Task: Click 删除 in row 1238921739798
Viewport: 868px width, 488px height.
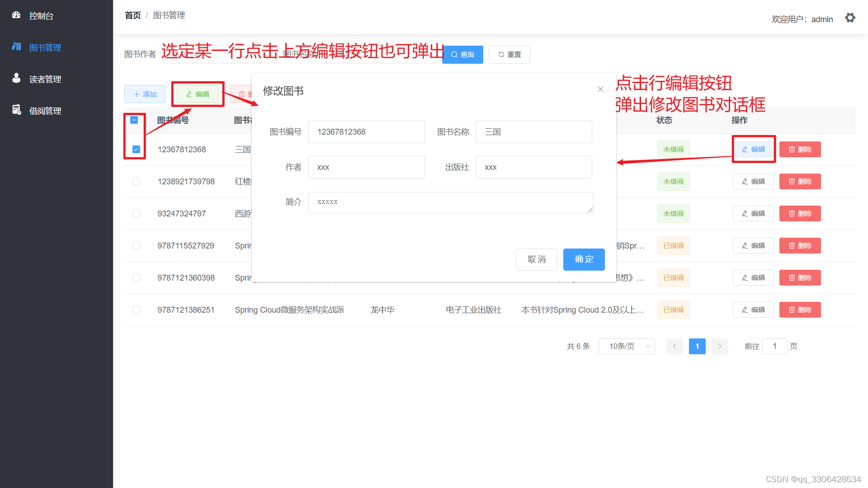Action: point(800,182)
